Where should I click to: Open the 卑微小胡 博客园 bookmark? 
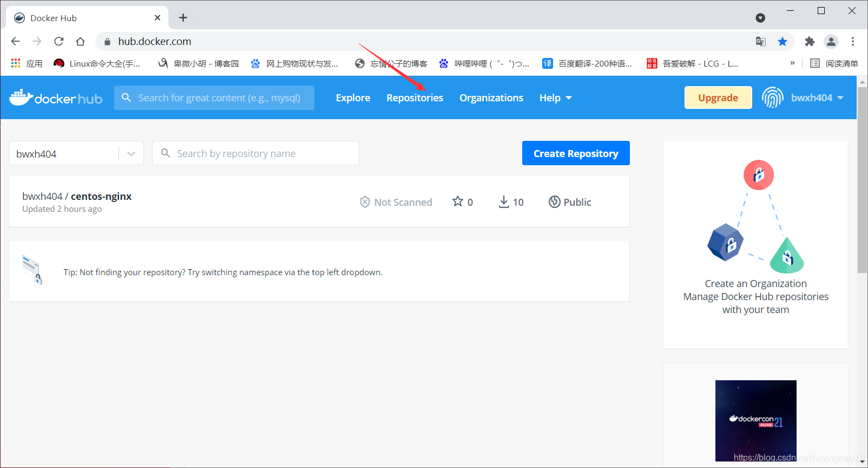click(198, 63)
